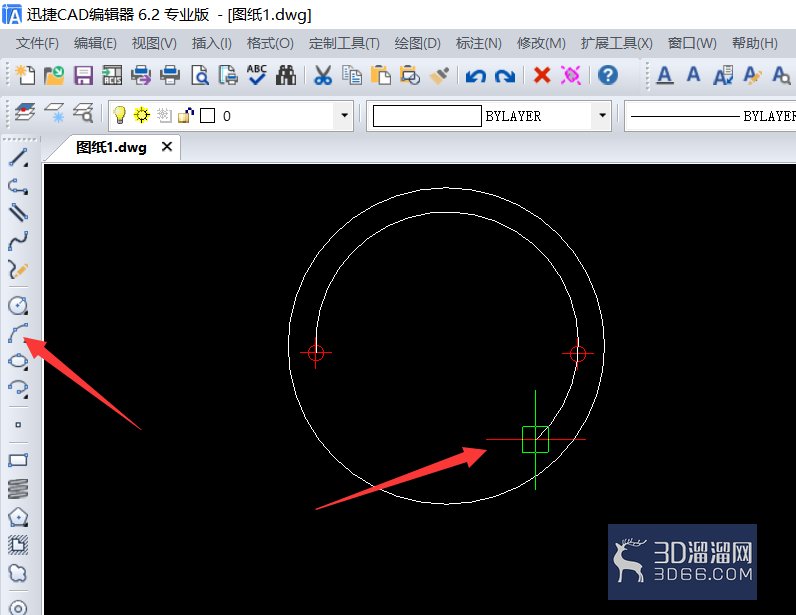Click the plain blue printer icon

point(170,75)
